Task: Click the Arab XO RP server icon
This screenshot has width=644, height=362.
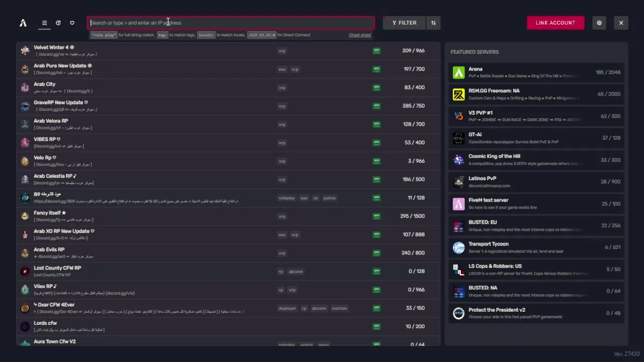Action: pos(25,234)
